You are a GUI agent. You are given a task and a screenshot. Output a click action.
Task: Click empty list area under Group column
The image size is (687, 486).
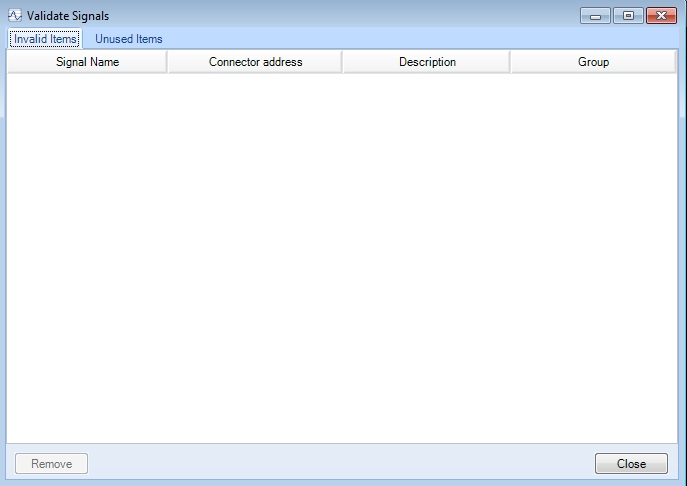593,250
